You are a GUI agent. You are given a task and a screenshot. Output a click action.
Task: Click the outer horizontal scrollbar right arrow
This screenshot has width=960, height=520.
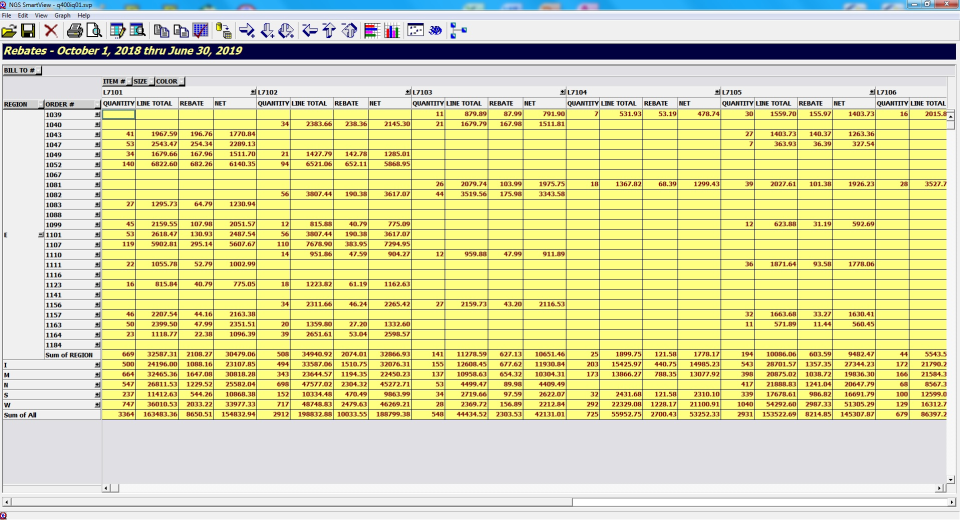click(952, 502)
